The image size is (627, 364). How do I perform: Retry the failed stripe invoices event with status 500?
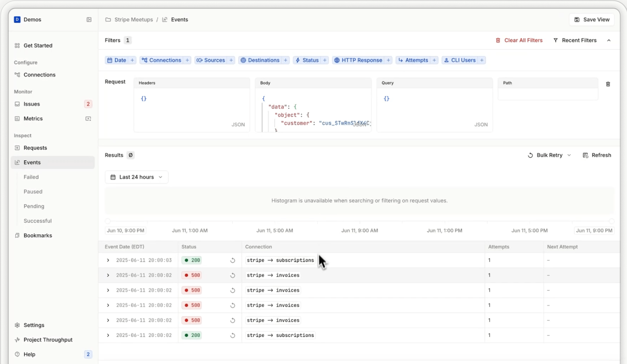(x=233, y=275)
